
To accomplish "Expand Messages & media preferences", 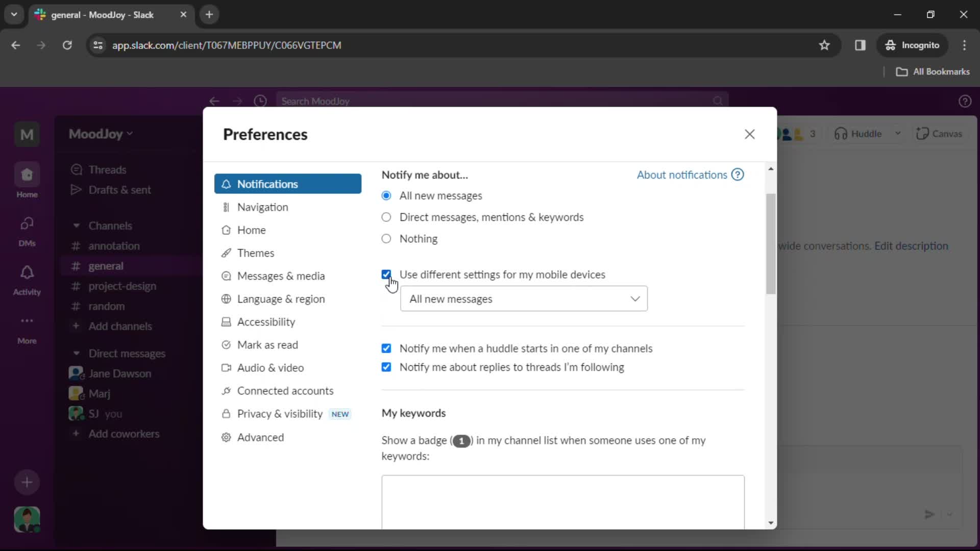I will pyautogui.click(x=281, y=276).
